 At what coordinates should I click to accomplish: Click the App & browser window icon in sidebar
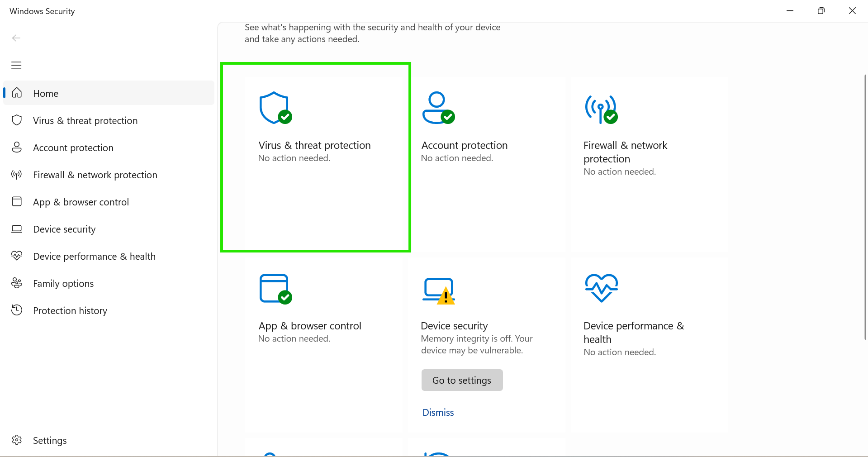click(17, 201)
